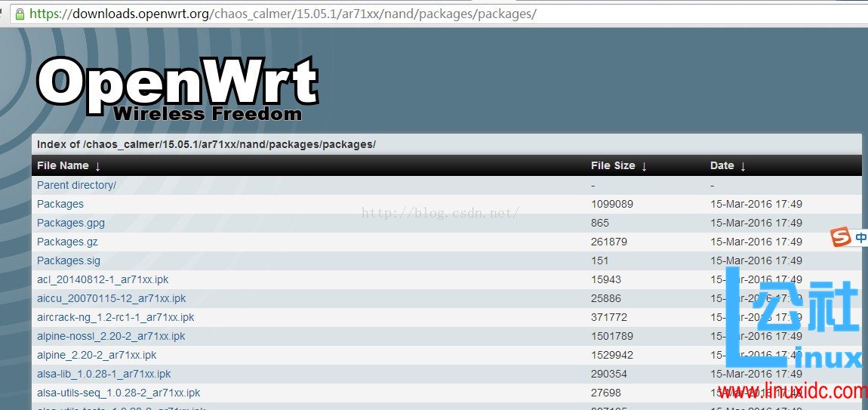Viewport: 868px width, 410px height.
Task: Click file size value 261879
Action: point(609,242)
